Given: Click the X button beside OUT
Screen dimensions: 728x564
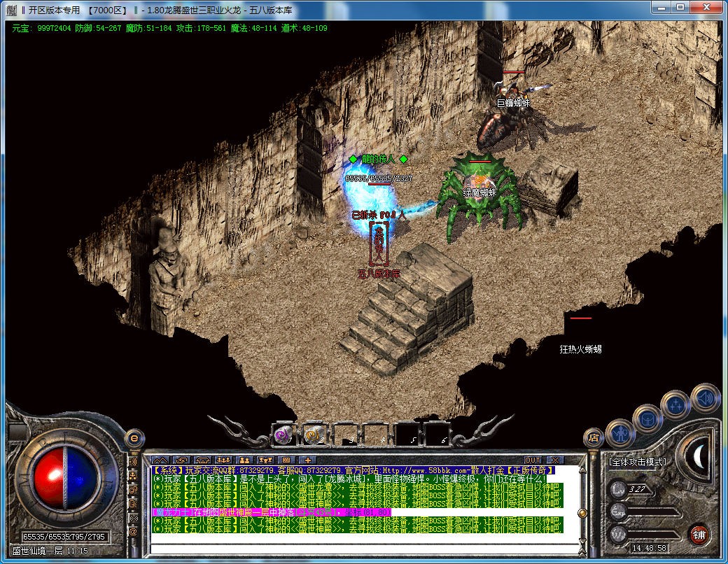Looking at the screenshot, I should pyautogui.click(x=555, y=460).
